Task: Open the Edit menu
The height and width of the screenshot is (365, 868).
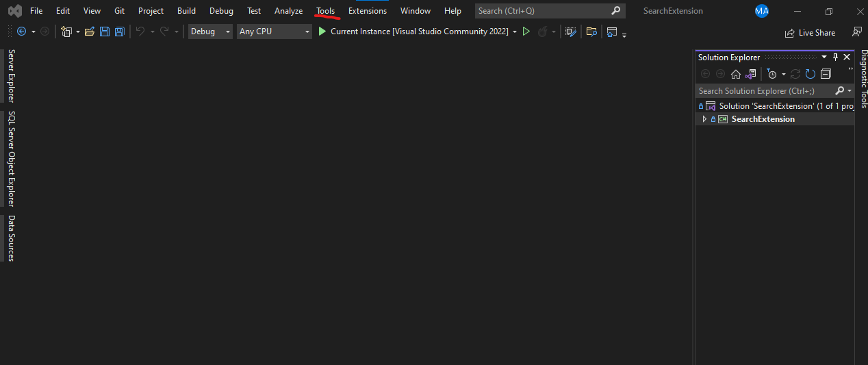Action: [x=63, y=11]
